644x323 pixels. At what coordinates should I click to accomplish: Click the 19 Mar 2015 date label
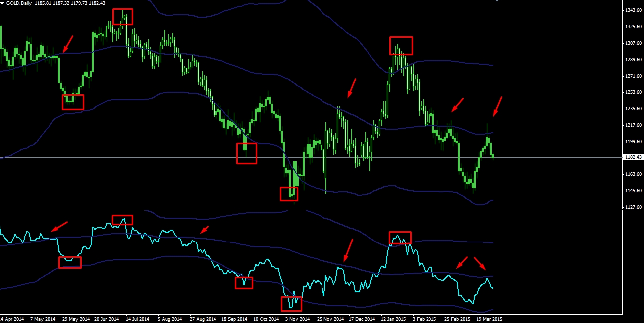(489, 319)
